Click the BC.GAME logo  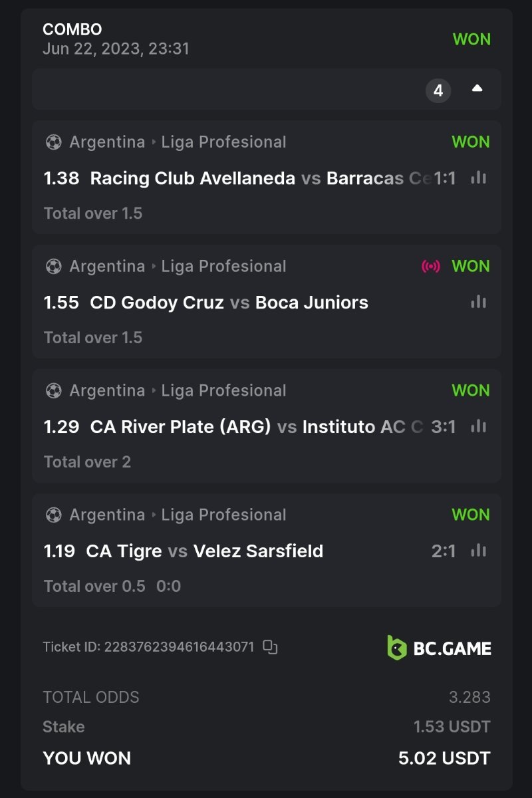[x=440, y=648]
